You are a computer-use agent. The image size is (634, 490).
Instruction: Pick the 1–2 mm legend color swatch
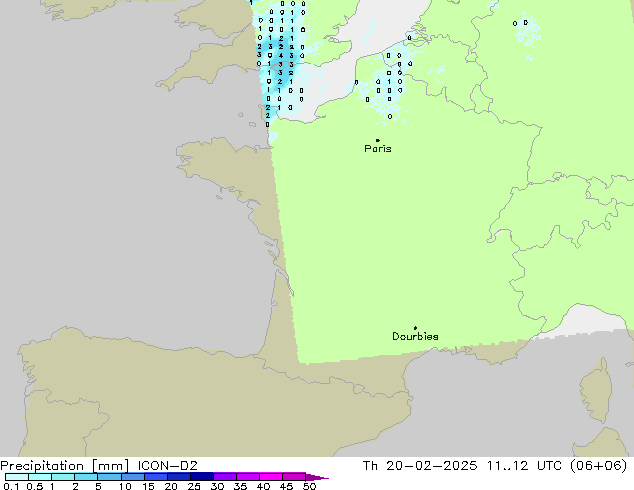pyautogui.click(x=63, y=477)
